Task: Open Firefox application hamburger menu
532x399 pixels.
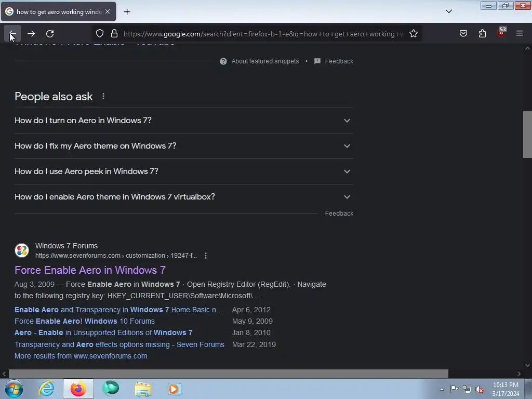Action: (x=520, y=33)
